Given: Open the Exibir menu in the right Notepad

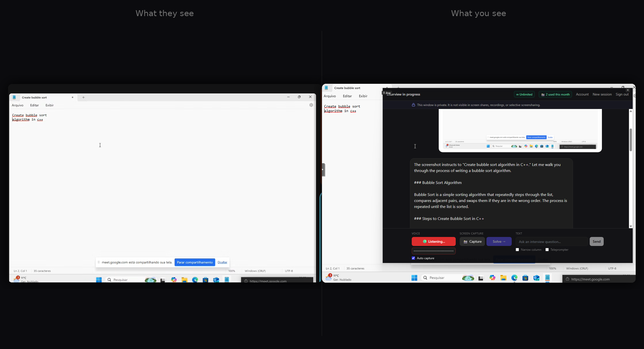Looking at the screenshot, I should point(363,96).
